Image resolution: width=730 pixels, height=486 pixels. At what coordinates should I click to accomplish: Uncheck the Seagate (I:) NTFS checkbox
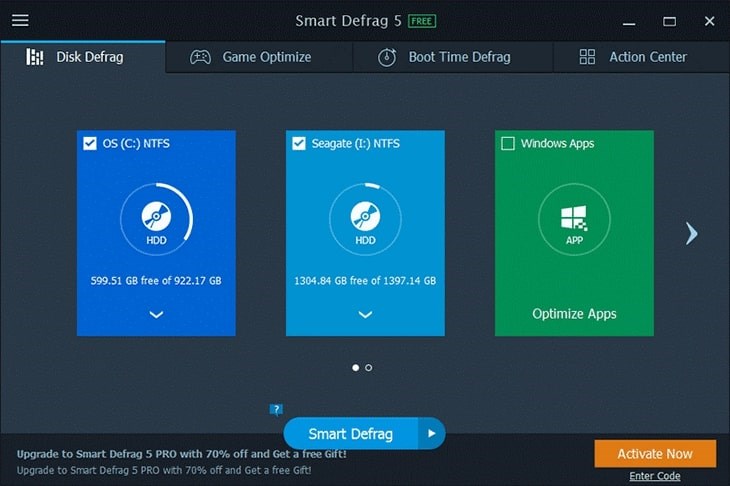(299, 144)
